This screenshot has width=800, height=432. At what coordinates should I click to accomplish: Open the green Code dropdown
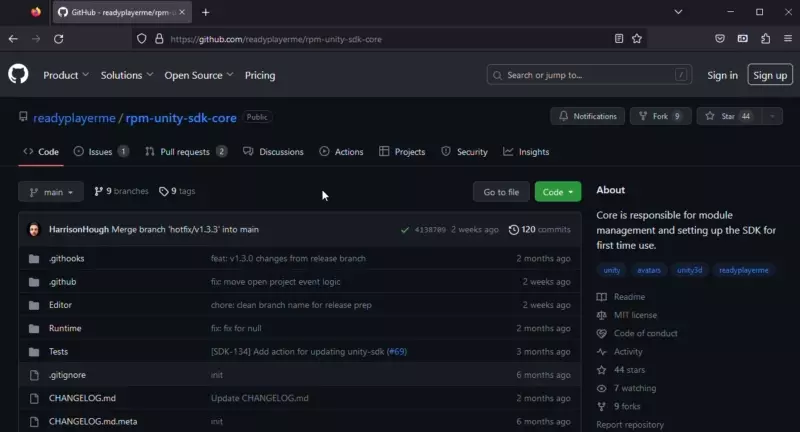[558, 192]
